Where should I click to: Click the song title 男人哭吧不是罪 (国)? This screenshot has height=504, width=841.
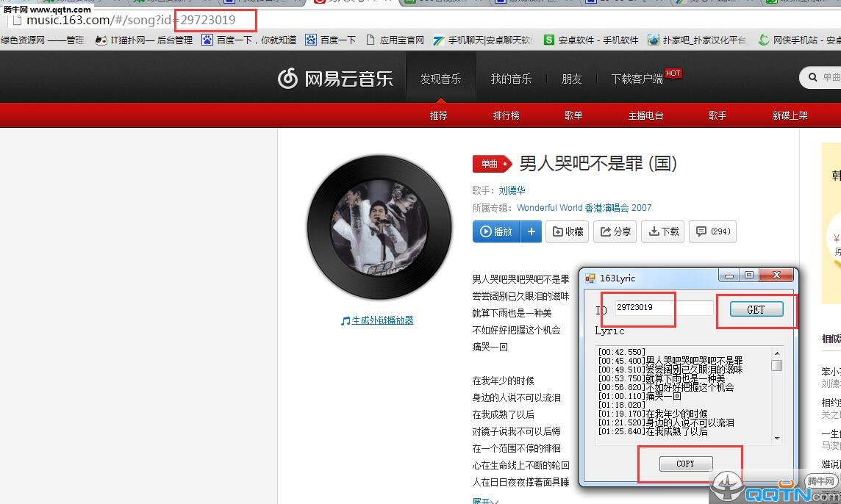598,163
